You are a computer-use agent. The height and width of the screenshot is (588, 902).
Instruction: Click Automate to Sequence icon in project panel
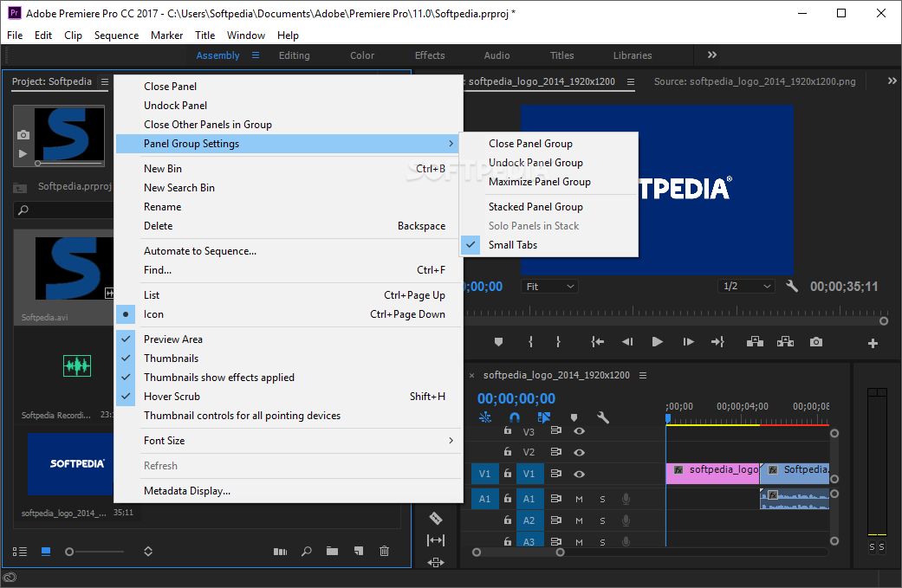(280, 552)
